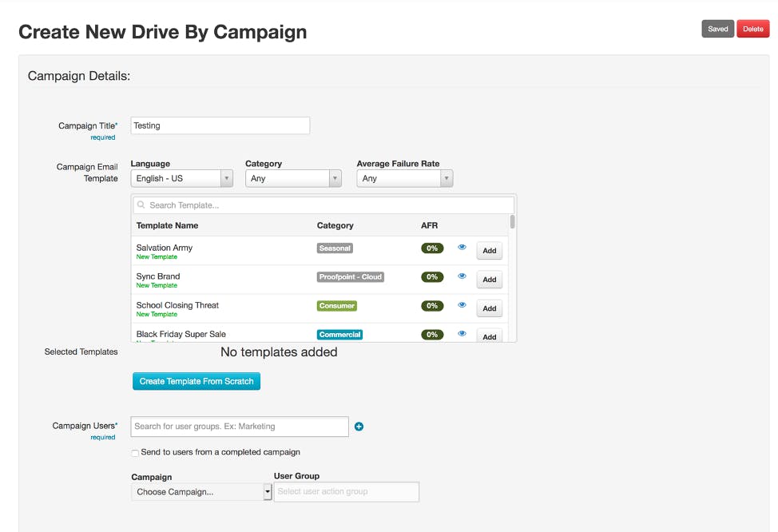Add the Salvation Army template
Screen dimensions: 778x532
(489, 251)
